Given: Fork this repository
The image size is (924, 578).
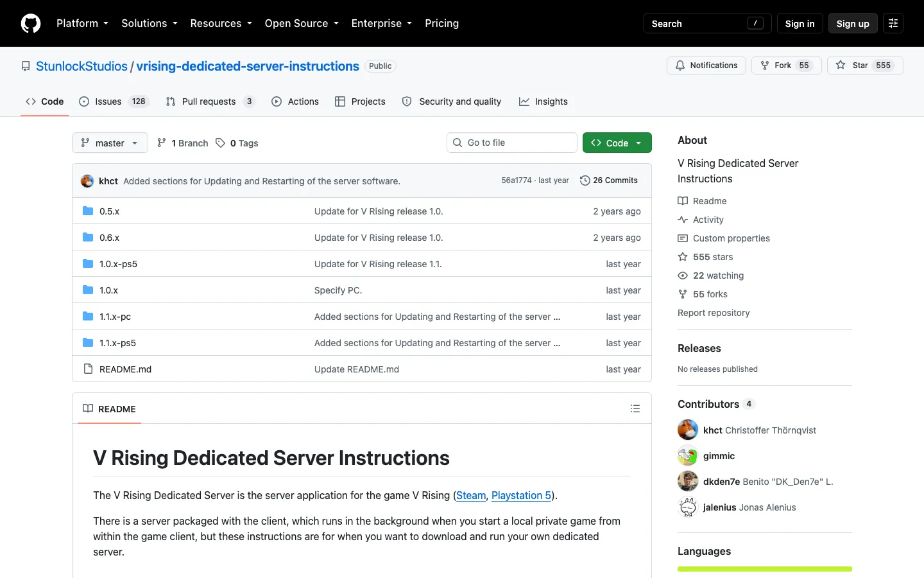Looking at the screenshot, I should (786, 66).
